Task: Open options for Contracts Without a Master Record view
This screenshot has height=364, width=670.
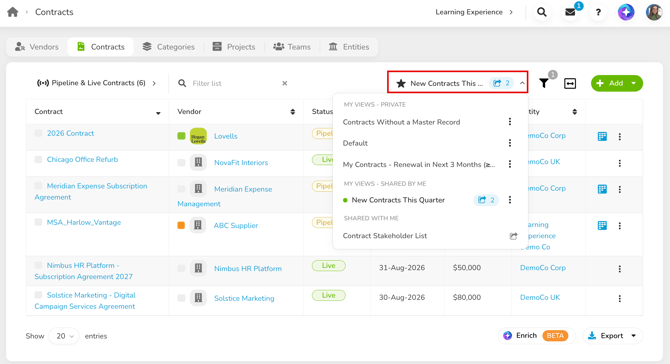Action: pyautogui.click(x=510, y=122)
